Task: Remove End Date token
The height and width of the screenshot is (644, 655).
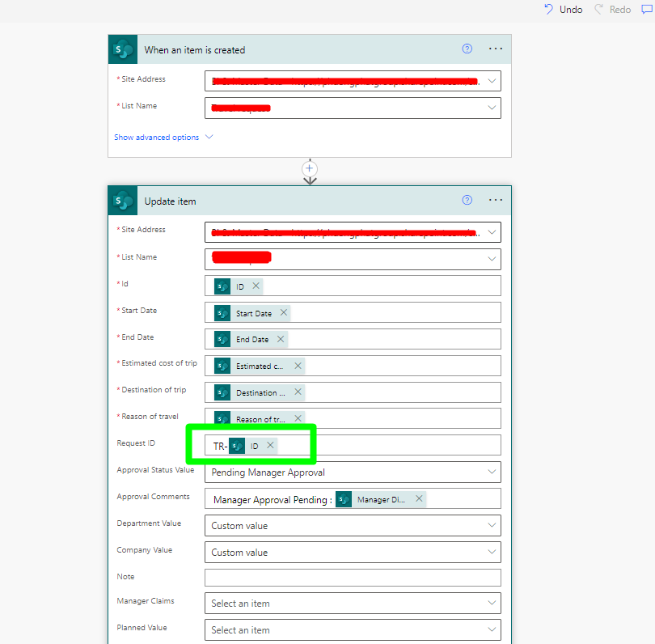Action: tap(281, 339)
